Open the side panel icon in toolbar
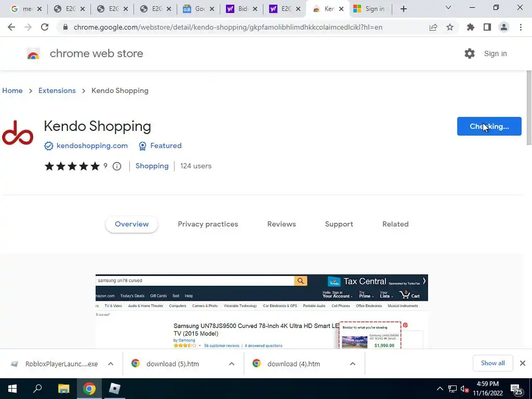Screen dimensions: 532x399 pyautogui.click(x=487, y=27)
